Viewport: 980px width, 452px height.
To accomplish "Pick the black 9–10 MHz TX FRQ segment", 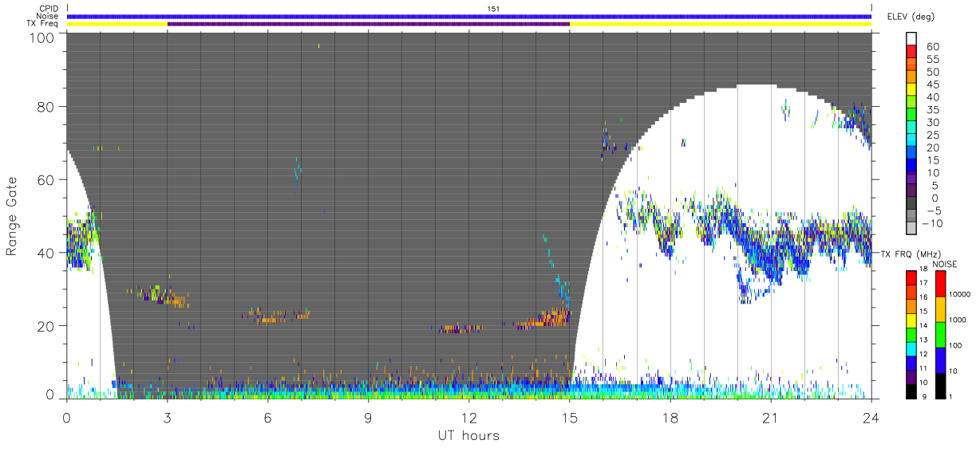I will click(911, 391).
